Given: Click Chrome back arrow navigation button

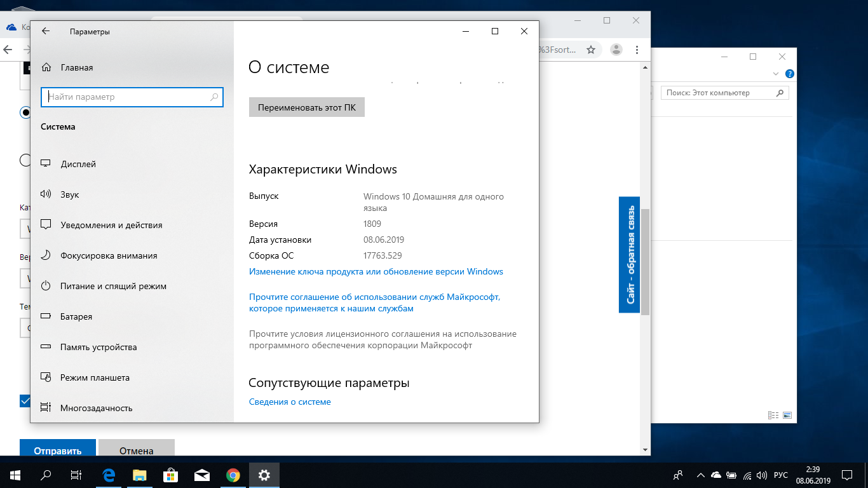Looking at the screenshot, I should point(8,50).
